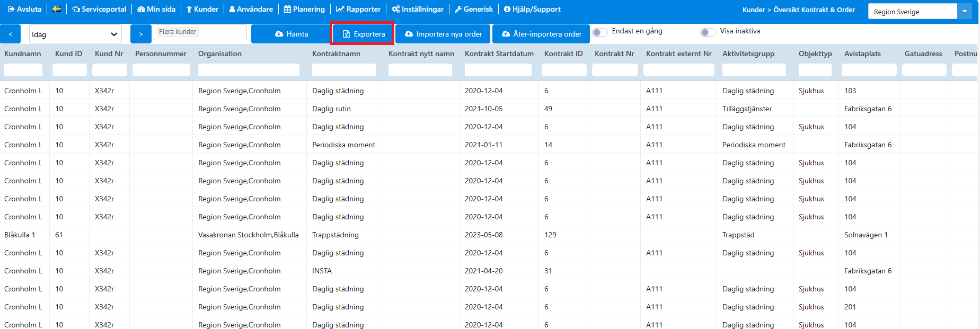
Task: Click the Hämta button
Action: point(292,34)
